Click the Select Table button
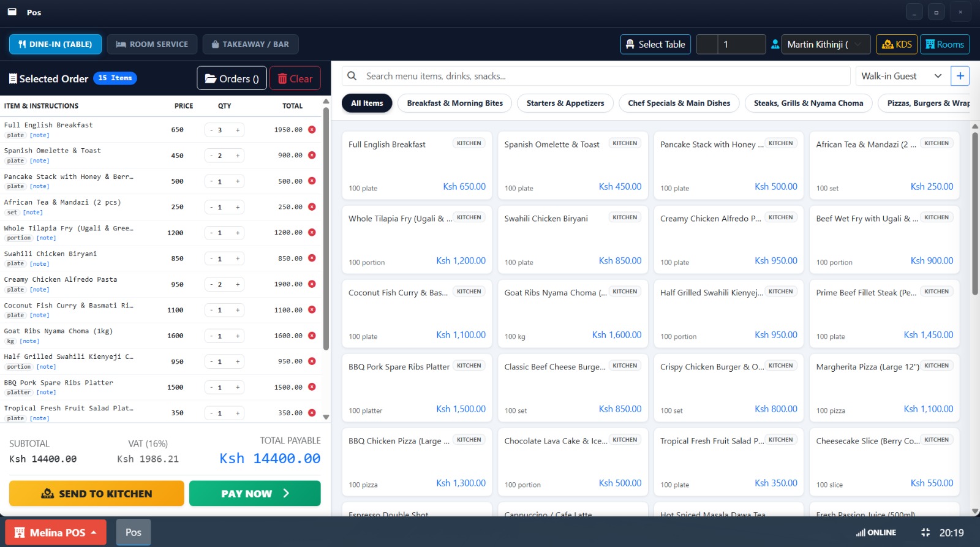The width and height of the screenshot is (980, 547). coord(655,44)
